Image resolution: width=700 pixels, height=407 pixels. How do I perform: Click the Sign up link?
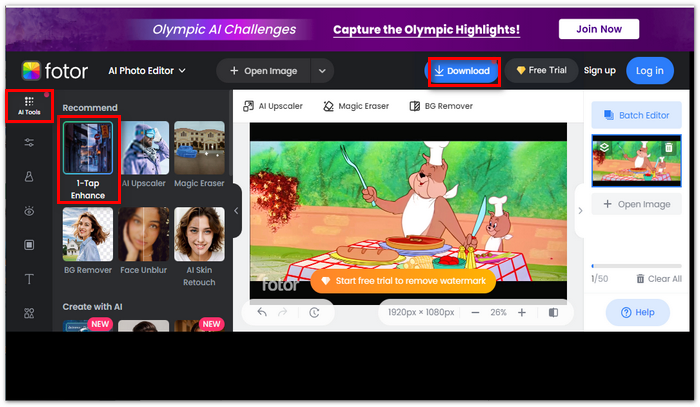(x=600, y=71)
